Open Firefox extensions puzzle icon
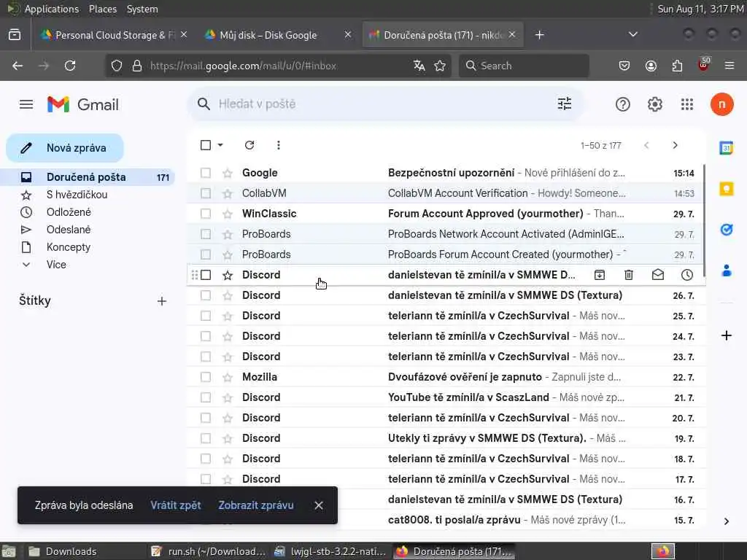The height and width of the screenshot is (560, 747). click(x=677, y=66)
